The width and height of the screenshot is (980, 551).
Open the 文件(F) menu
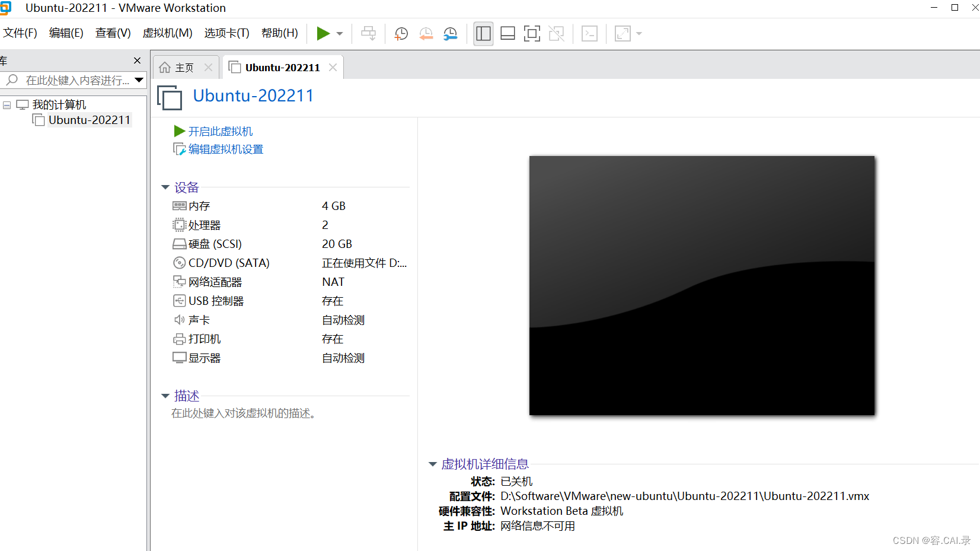coord(20,33)
